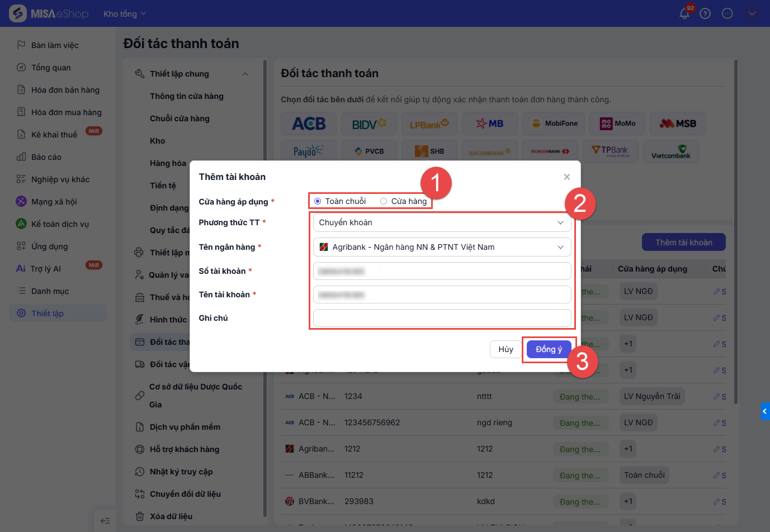Open the help question mark icon
The height and width of the screenshot is (532, 770).
705,13
